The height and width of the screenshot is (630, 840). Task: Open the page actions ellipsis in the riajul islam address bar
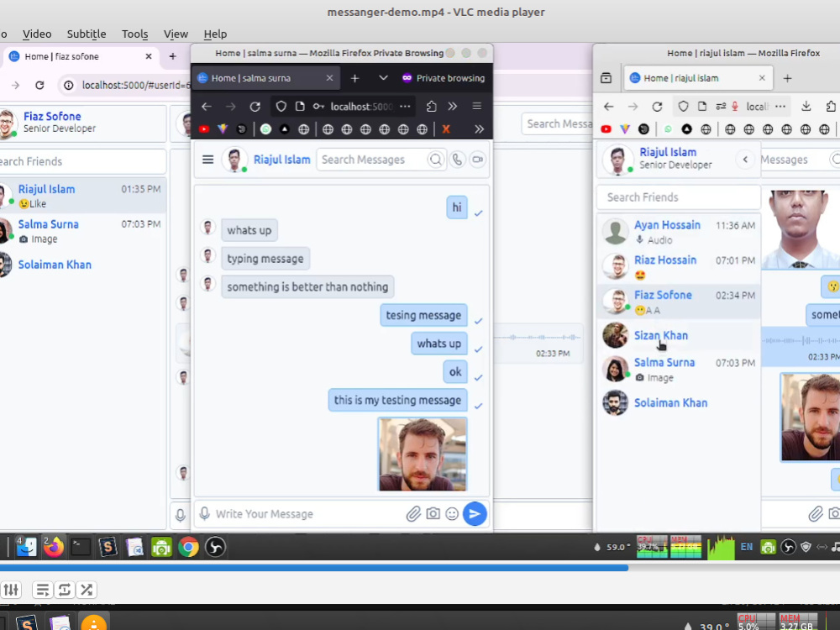[780, 107]
